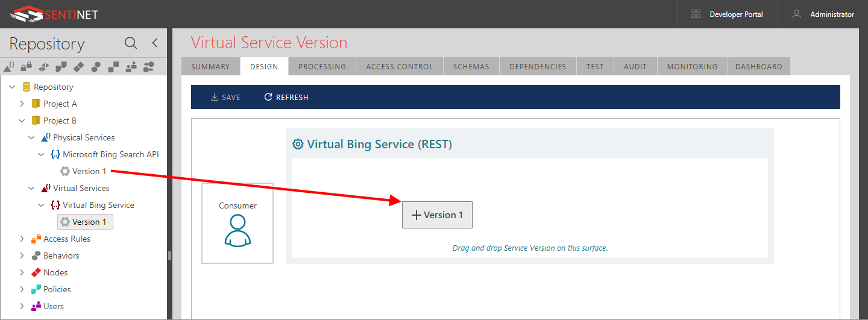
Task: Open the Dependencies tab
Action: 538,66
